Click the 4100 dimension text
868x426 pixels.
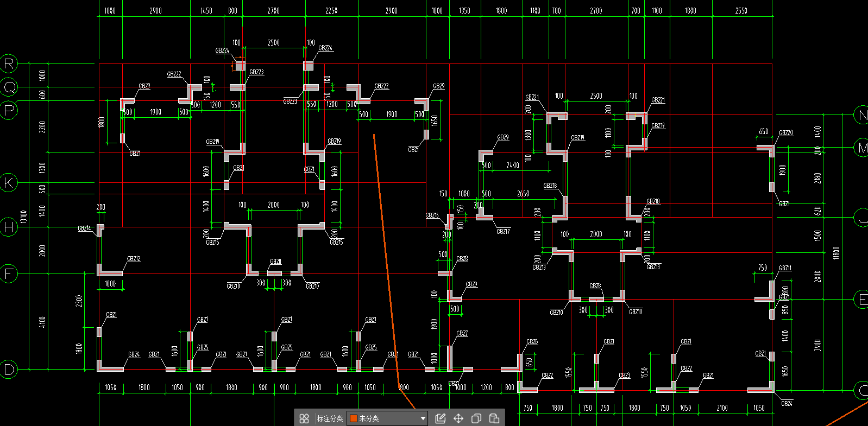(42, 322)
